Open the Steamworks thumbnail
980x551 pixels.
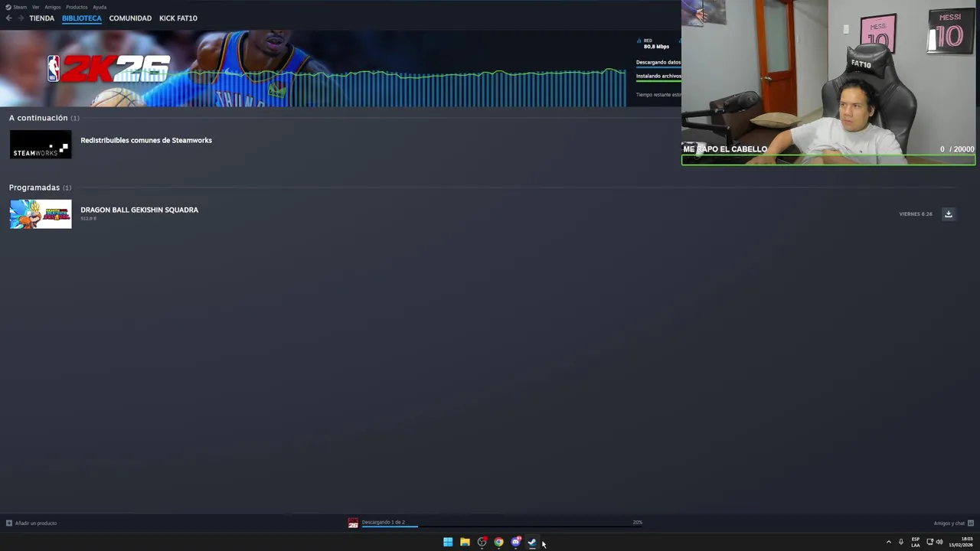coord(41,145)
